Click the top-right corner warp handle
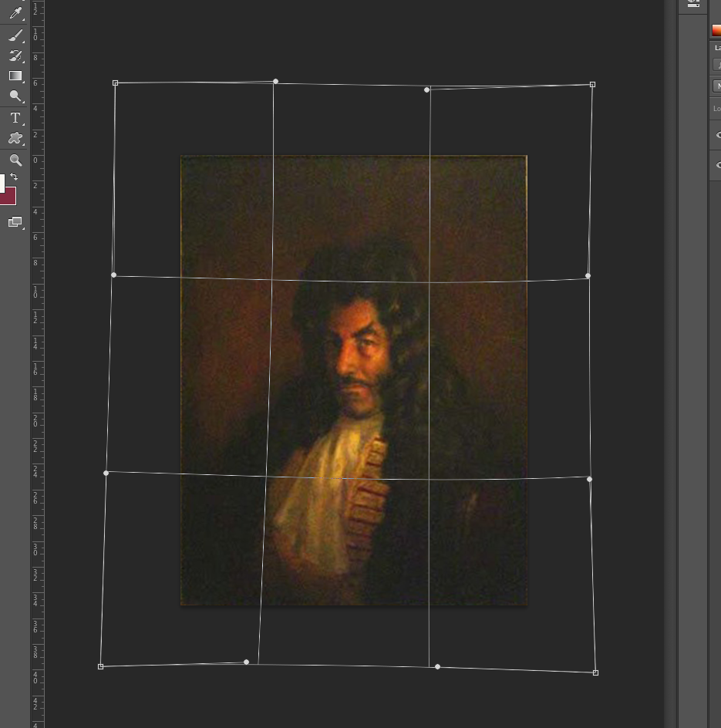The image size is (721, 728). (x=592, y=85)
